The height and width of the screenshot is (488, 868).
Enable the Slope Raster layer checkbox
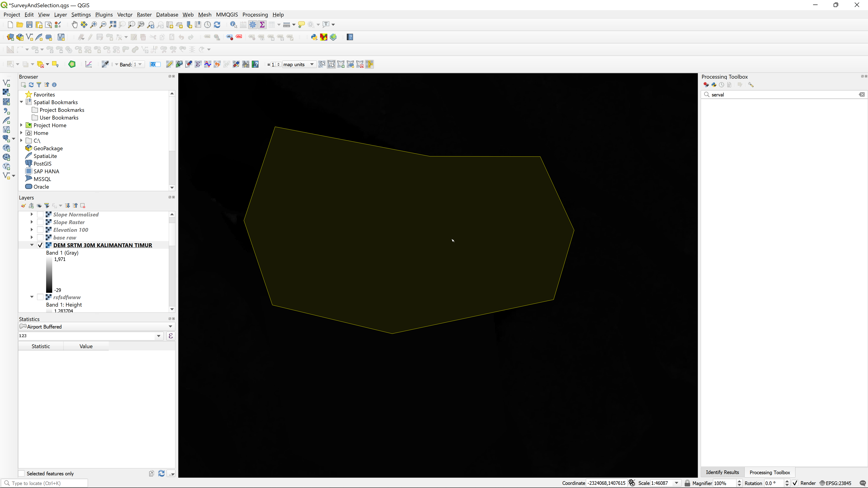40,222
